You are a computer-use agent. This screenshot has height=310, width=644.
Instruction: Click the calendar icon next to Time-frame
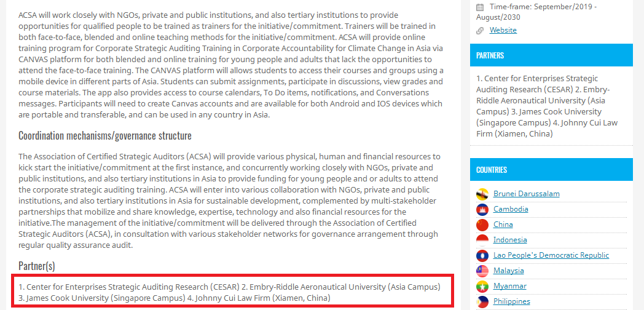pyautogui.click(x=480, y=7)
